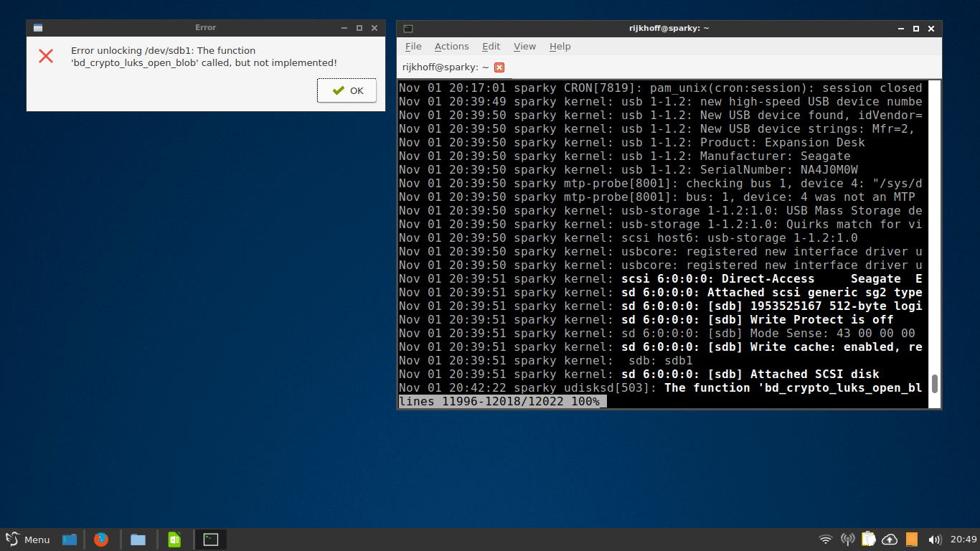Click the 'sdb: sdb1' log line
The image size is (980, 551).
546,360
